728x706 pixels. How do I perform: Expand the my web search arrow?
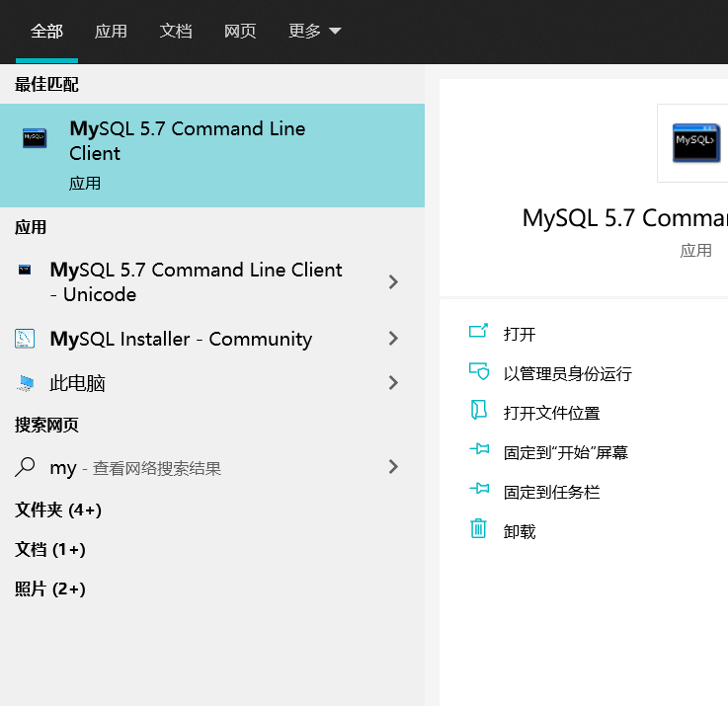pyautogui.click(x=393, y=466)
